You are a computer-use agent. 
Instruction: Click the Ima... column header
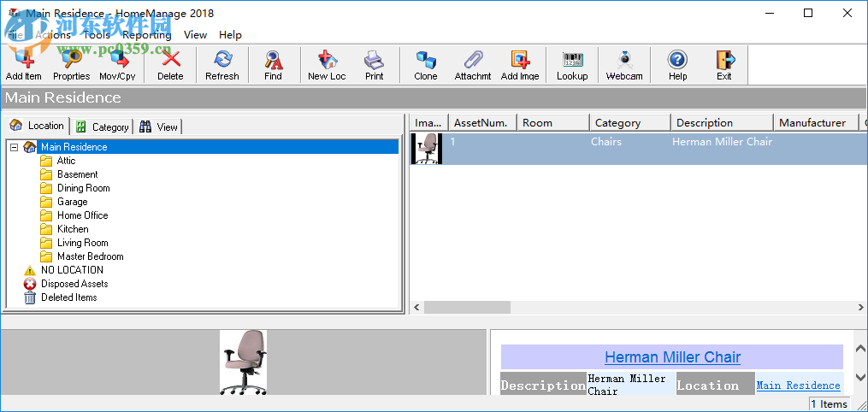(428, 123)
